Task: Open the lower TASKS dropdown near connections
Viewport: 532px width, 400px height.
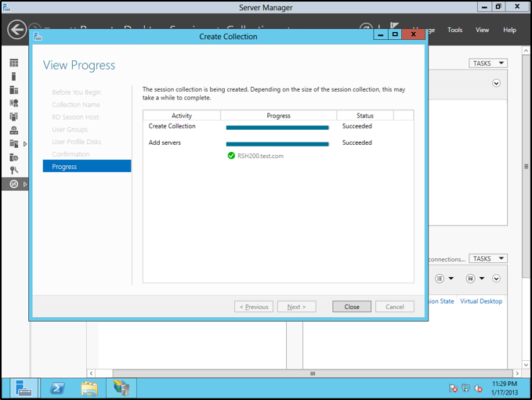Action: coord(488,258)
